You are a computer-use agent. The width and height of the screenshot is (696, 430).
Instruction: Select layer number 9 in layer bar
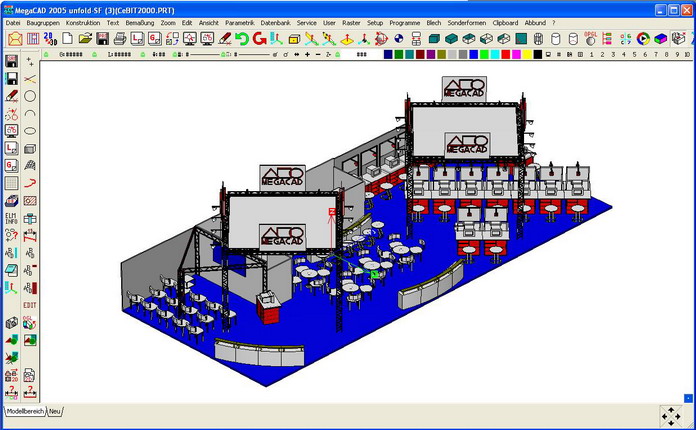pos(677,55)
